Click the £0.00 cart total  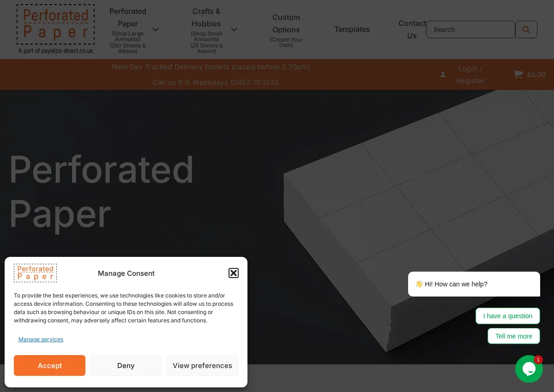point(536,75)
